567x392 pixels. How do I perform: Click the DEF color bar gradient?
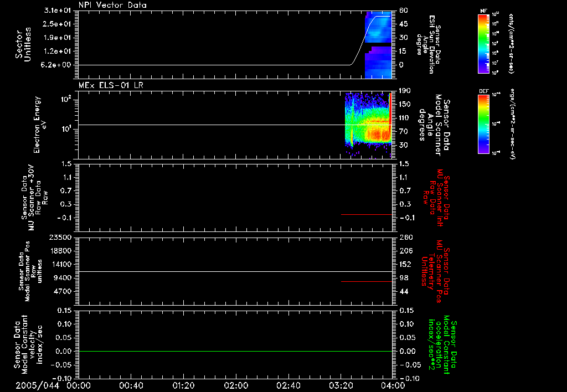pyautogui.click(x=483, y=124)
